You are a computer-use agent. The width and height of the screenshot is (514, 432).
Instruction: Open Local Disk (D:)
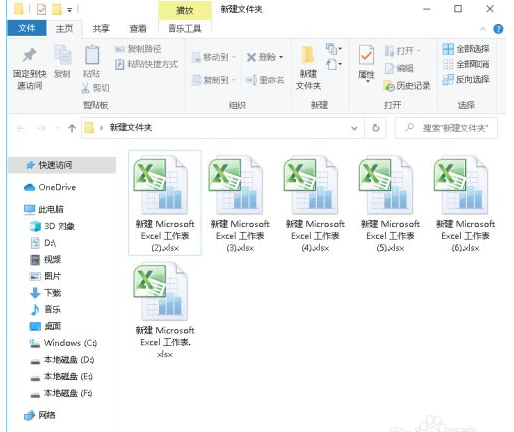point(62,360)
